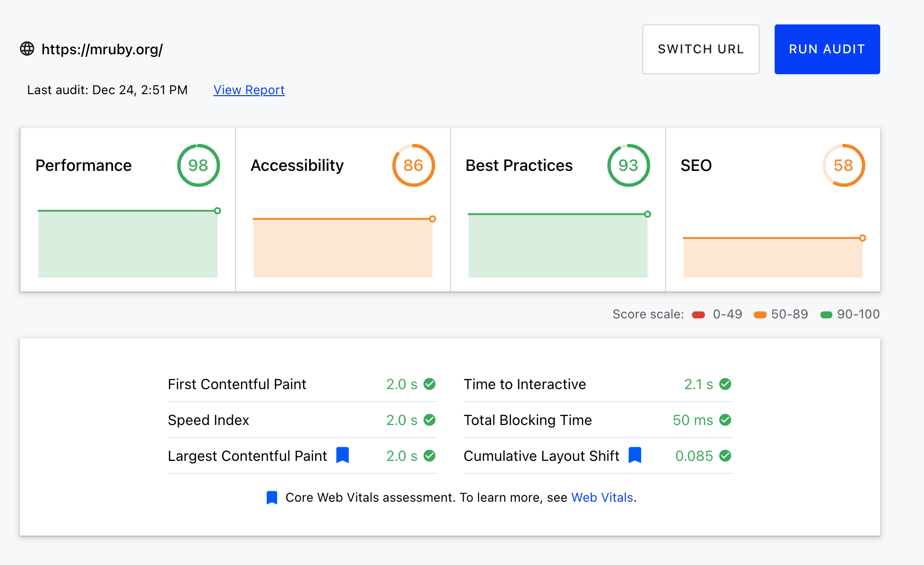Select the endpoint marker on the SEO trend graph
The height and width of the screenshot is (565, 924).
(863, 238)
